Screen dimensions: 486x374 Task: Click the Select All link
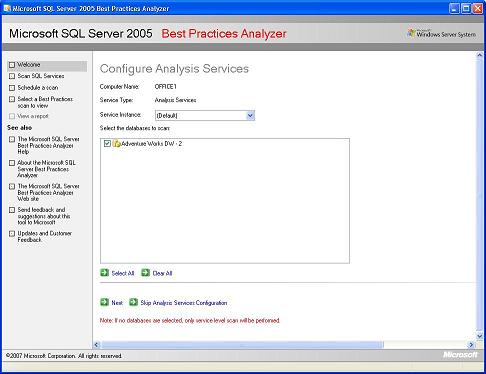tap(123, 273)
